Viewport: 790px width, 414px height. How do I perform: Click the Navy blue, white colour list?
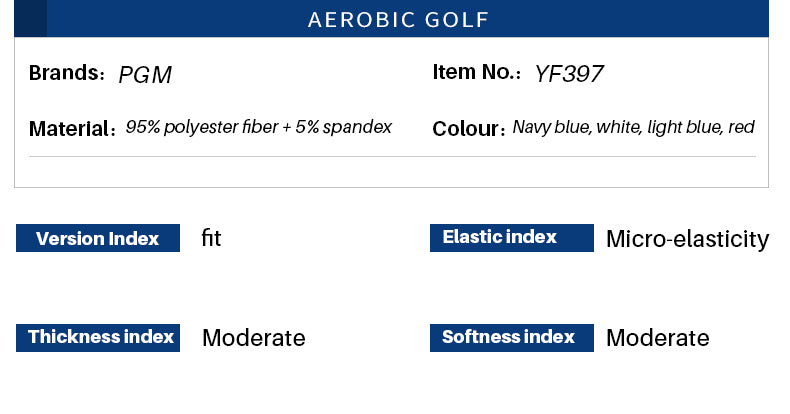(633, 128)
